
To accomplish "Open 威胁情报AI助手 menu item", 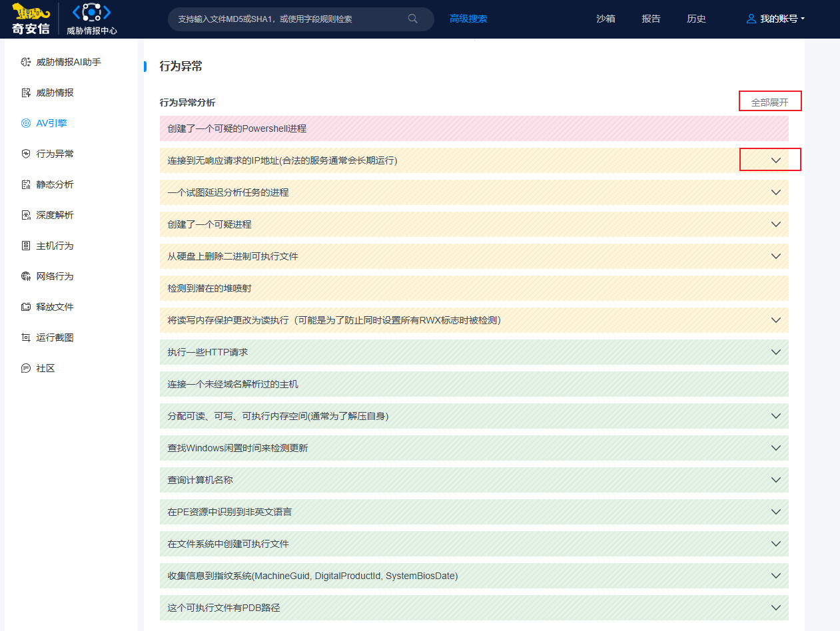I will coord(69,62).
